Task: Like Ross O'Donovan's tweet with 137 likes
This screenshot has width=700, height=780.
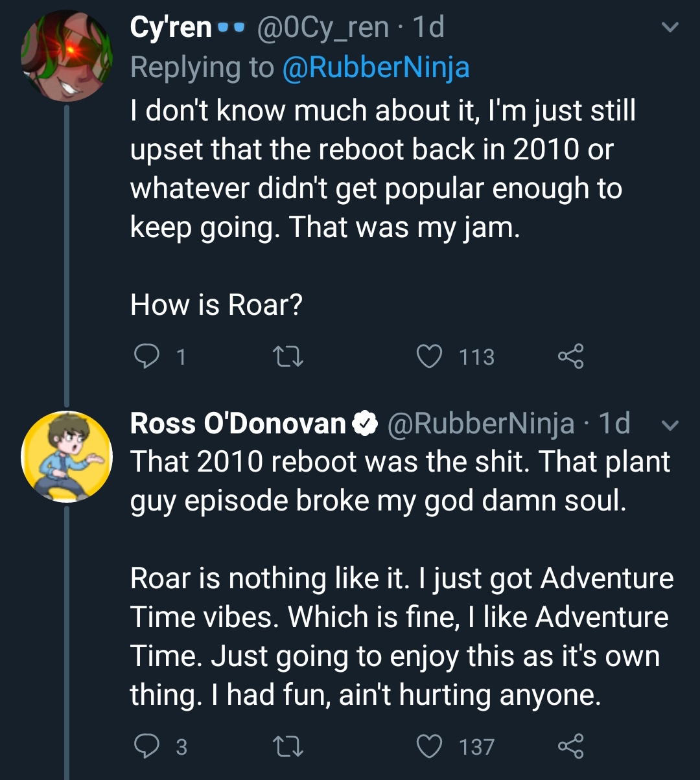Action: 429,746
